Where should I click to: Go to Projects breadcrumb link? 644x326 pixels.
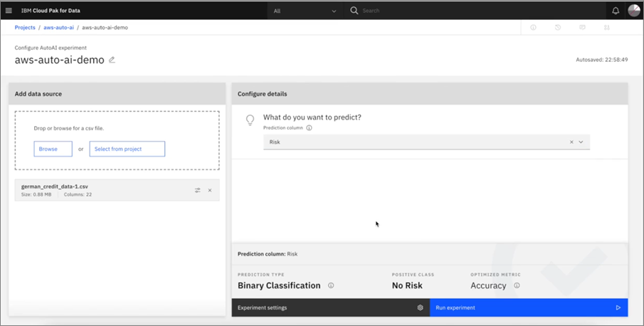(25, 28)
